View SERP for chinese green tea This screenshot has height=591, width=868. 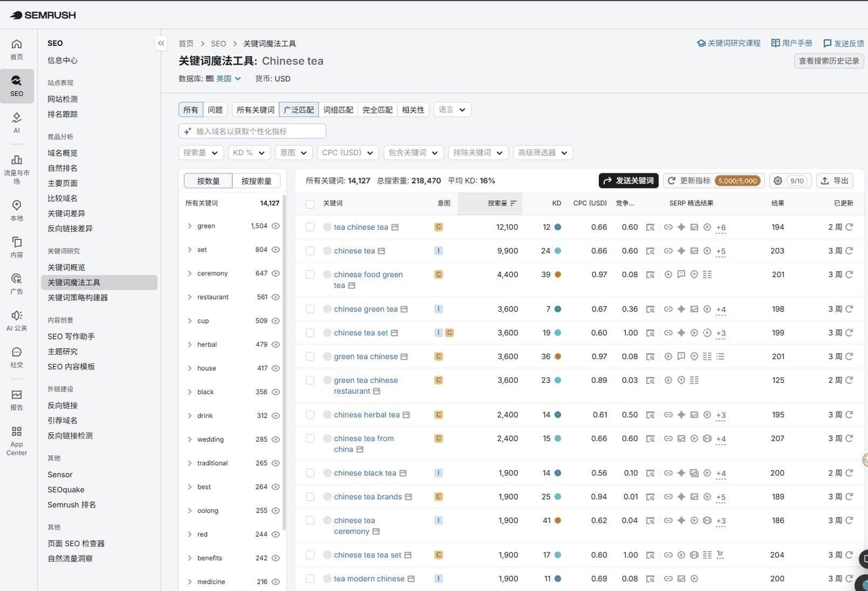(650, 309)
